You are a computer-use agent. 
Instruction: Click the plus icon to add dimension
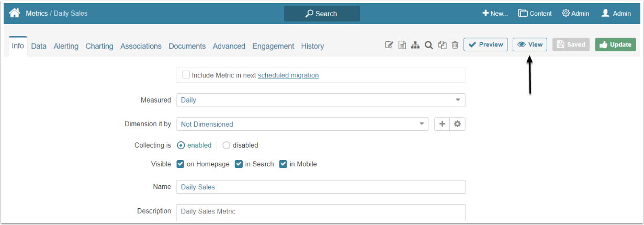442,124
